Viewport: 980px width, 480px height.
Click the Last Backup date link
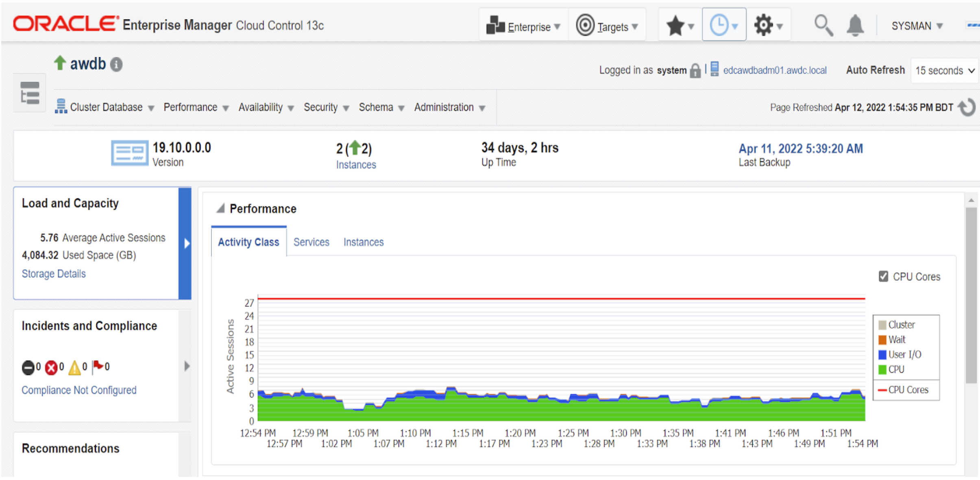[800, 149]
